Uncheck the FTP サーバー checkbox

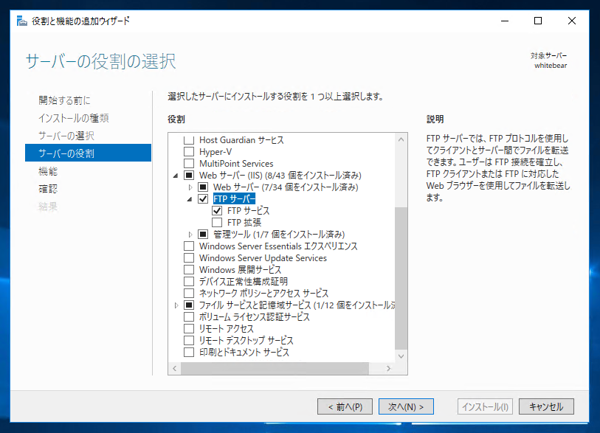203,199
